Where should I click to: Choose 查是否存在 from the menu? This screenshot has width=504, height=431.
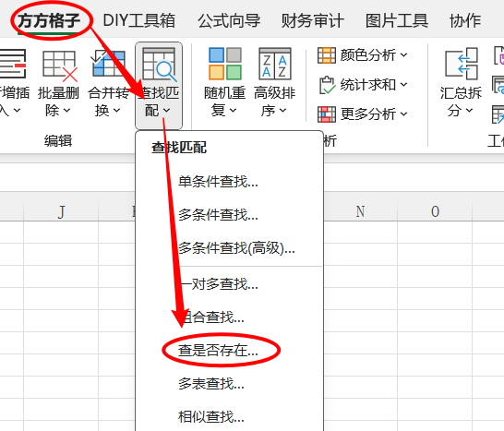coord(218,351)
